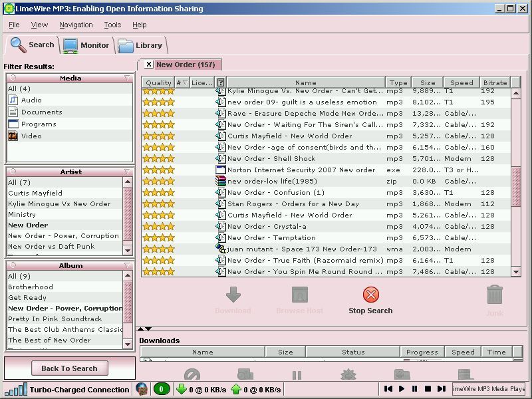Close the New Order search results tab

pyautogui.click(x=148, y=64)
